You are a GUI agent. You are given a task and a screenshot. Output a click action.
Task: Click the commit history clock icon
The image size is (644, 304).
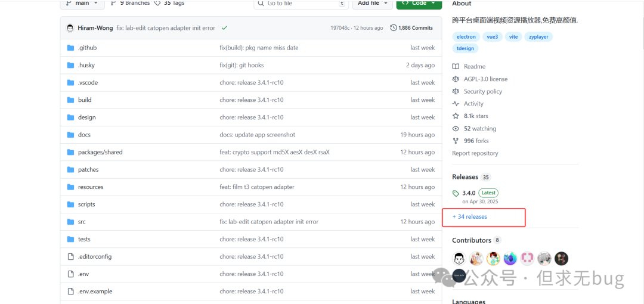point(394,28)
